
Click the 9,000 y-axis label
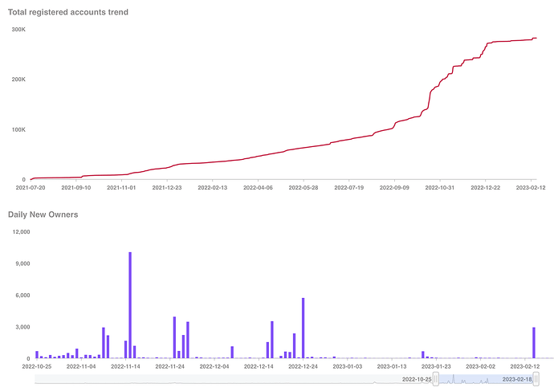[22, 263]
